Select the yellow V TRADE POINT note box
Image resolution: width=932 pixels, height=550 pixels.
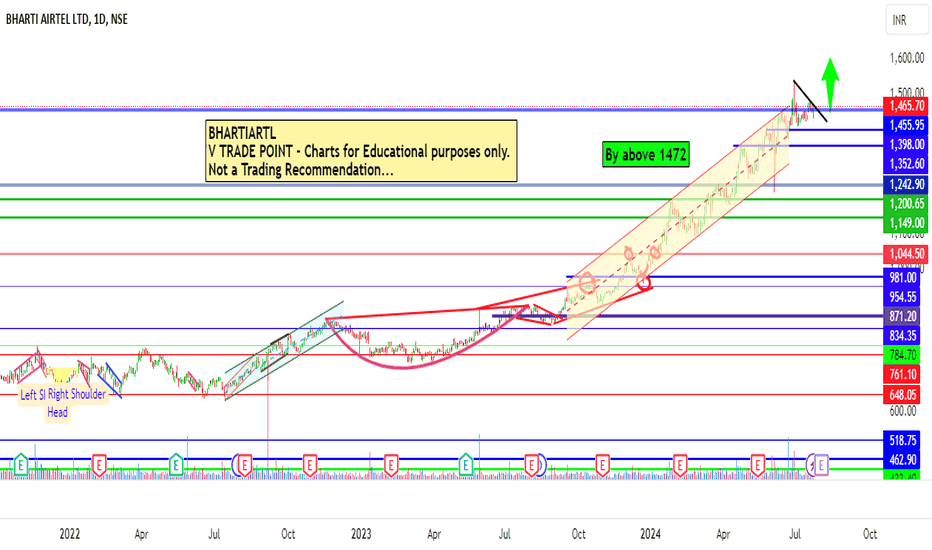(361, 151)
